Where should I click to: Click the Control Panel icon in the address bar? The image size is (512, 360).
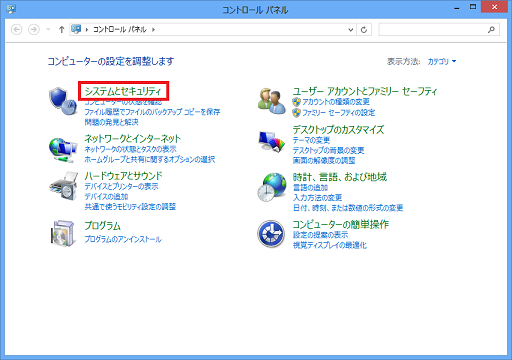tap(76, 29)
